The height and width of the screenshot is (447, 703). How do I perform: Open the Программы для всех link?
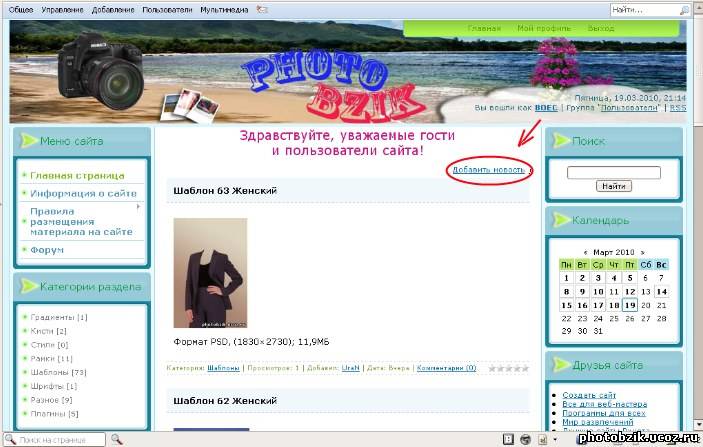tap(604, 413)
